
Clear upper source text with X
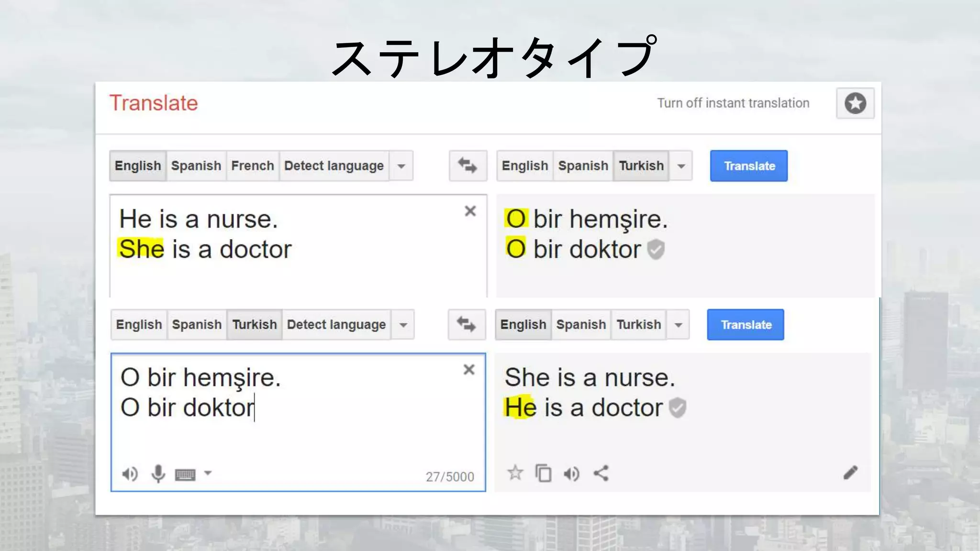470,211
